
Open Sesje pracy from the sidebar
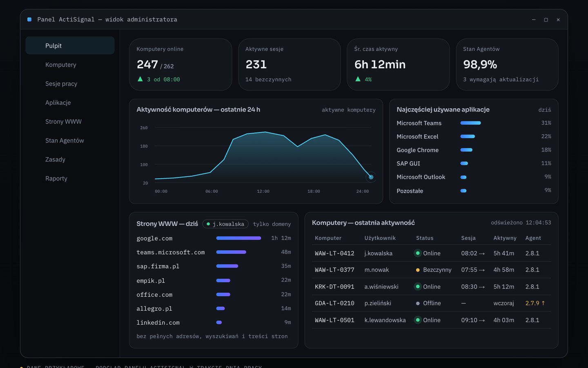pyautogui.click(x=70, y=83)
